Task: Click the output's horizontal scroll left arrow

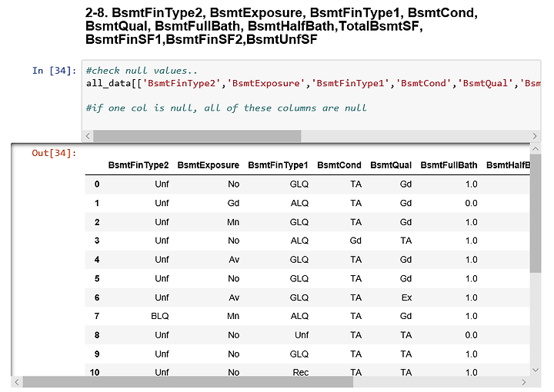Action: coord(17,382)
